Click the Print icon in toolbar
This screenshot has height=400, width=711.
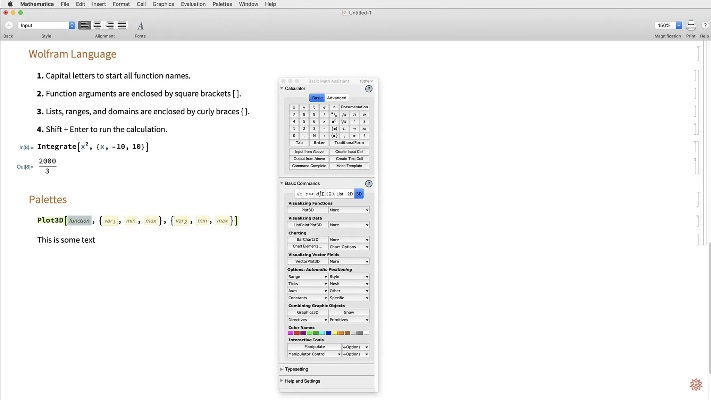pyautogui.click(x=690, y=25)
